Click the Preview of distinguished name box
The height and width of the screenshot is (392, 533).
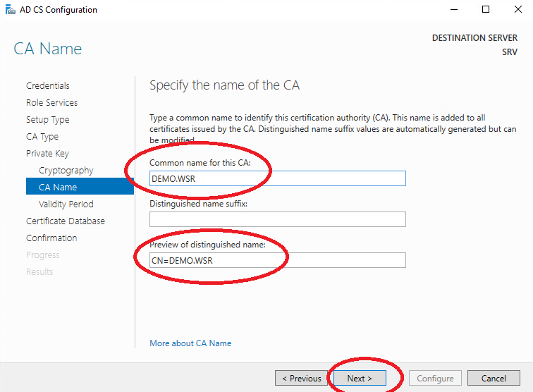(277, 260)
